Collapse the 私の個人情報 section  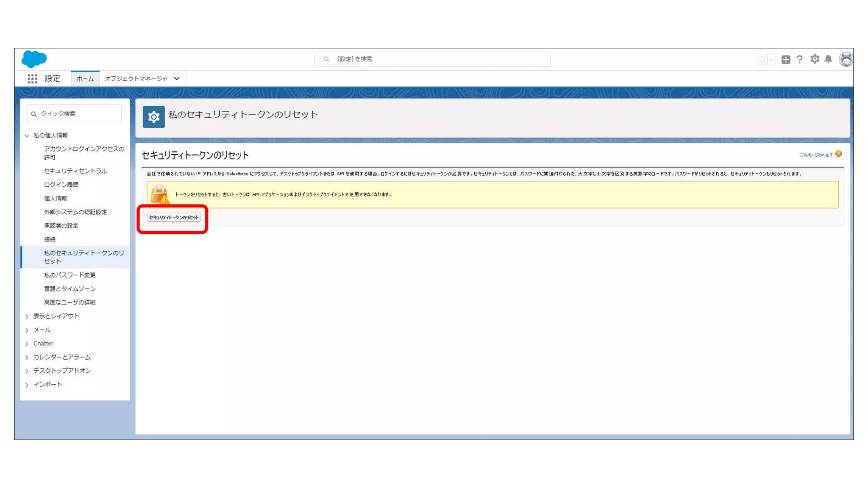coord(27,136)
